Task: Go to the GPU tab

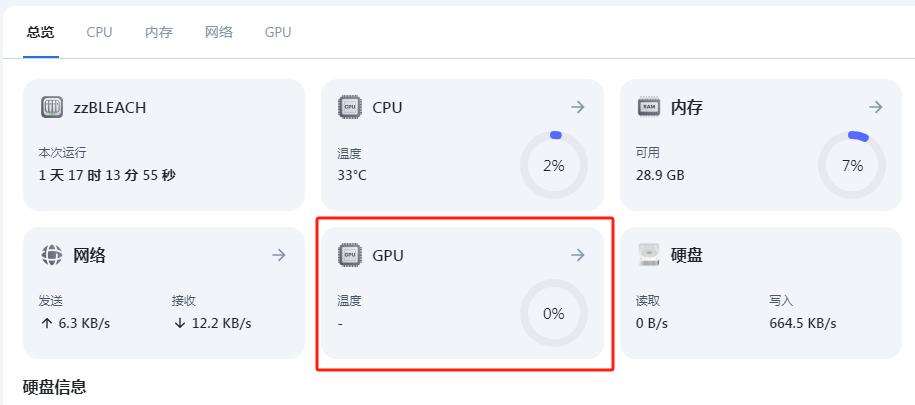Action: point(278,32)
